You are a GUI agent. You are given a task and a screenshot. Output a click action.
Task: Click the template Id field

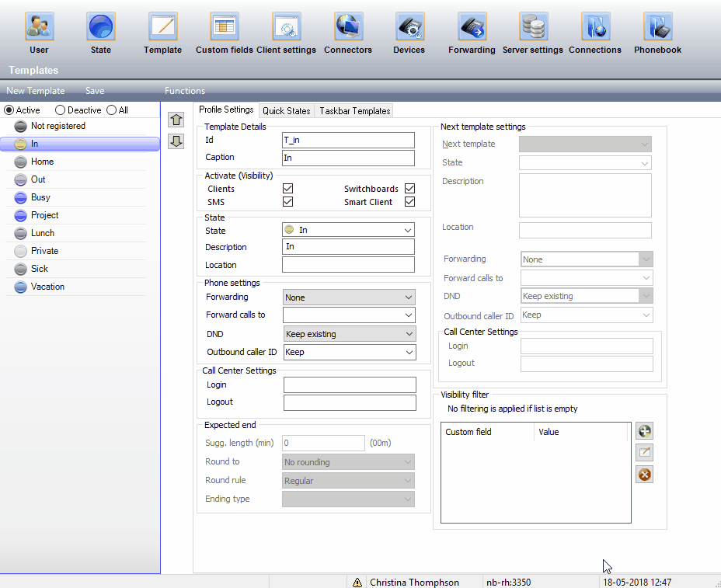(x=348, y=141)
